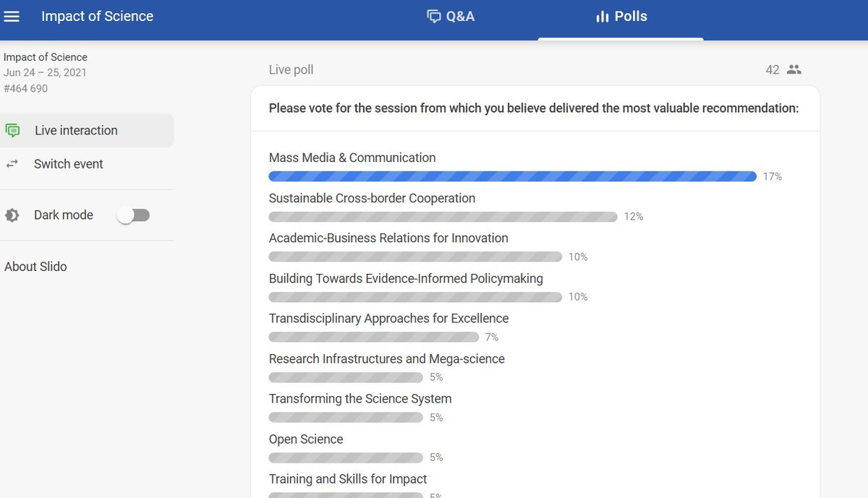The image size is (868, 498).
Task: Open the About Slido link
Action: 35,266
